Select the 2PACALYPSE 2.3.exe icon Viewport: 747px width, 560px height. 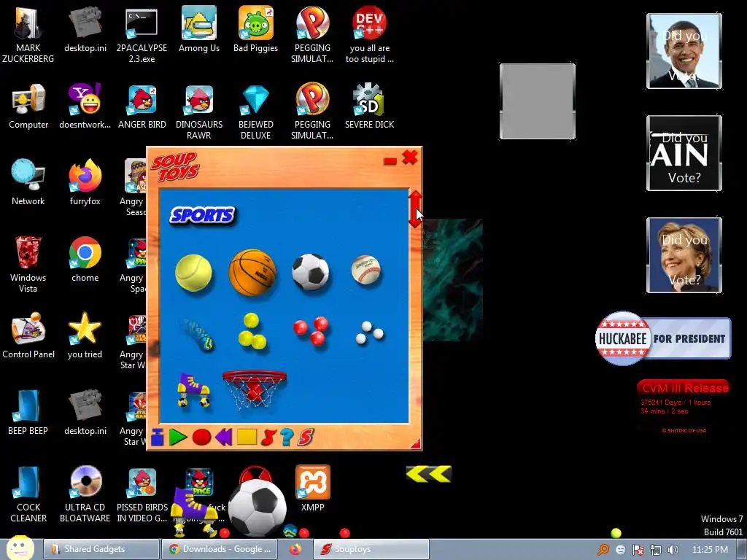(x=142, y=34)
